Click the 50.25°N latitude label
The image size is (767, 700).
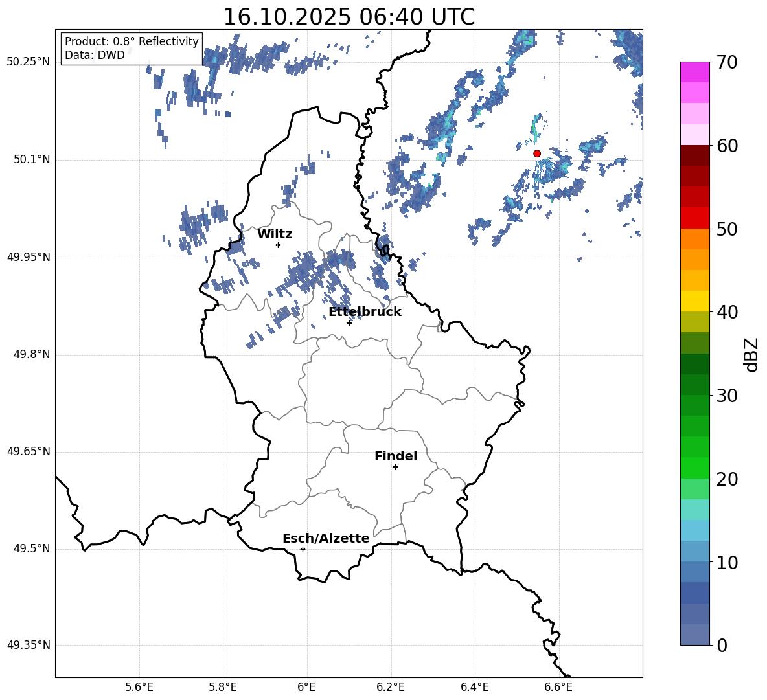29,62
